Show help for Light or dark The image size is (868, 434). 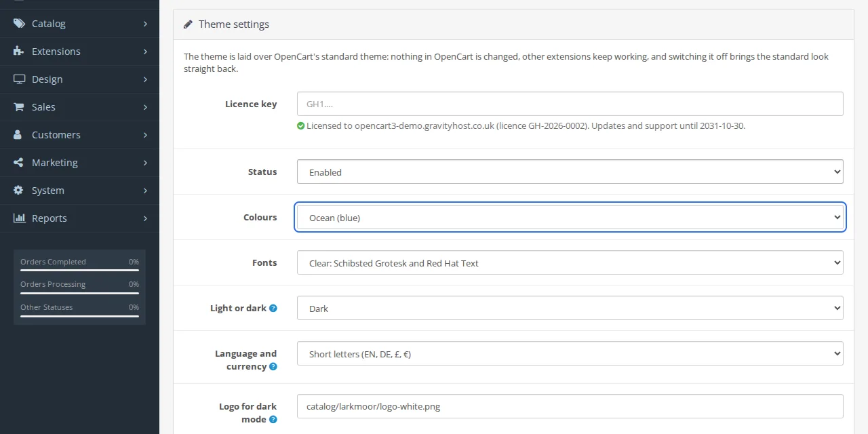click(x=273, y=308)
